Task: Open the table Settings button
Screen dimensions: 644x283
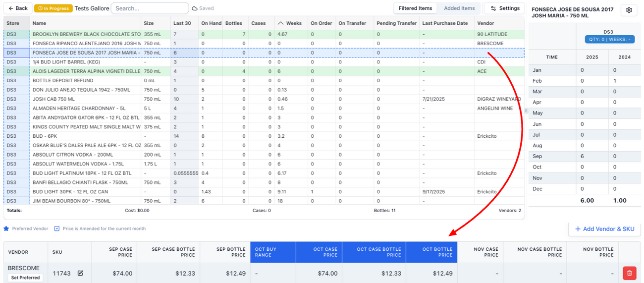Action: (504, 8)
